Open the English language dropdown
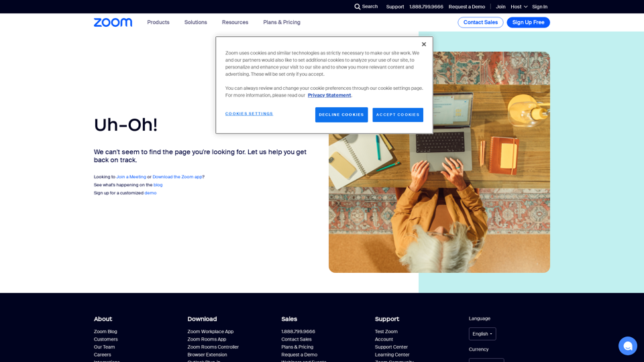 click(x=482, y=334)
